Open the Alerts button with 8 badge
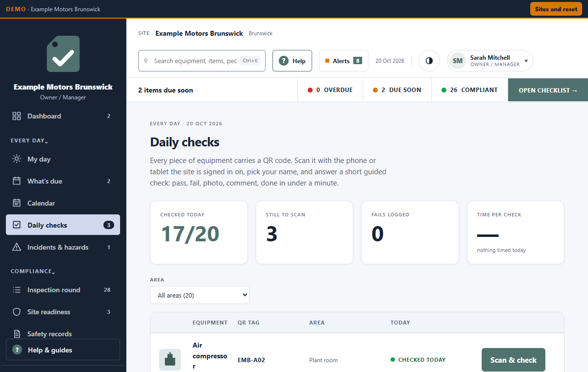This screenshot has height=372, width=588. click(343, 61)
